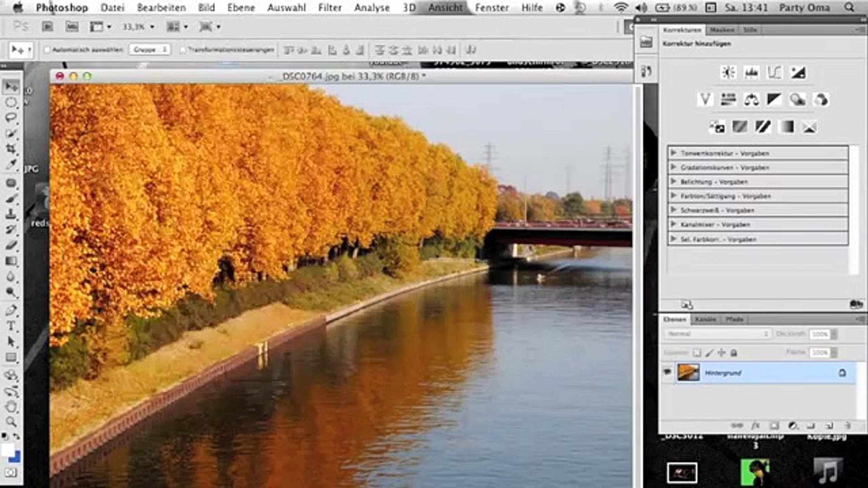
Task: Add a Curves adjustment
Action: 774,72
